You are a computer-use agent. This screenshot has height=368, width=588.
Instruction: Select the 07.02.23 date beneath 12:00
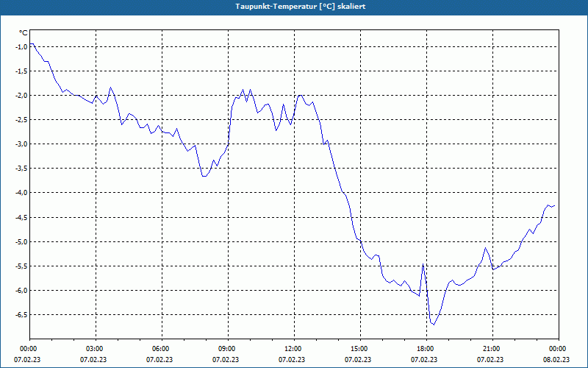pos(292,360)
